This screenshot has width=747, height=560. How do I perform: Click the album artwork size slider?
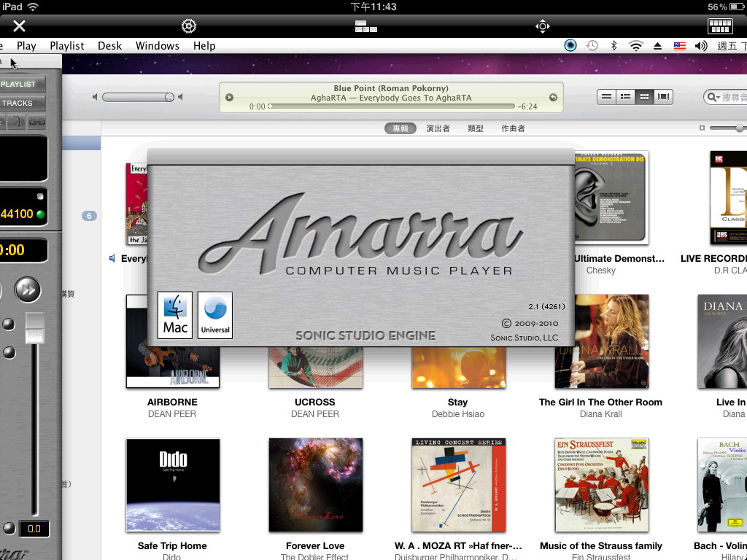pyautogui.click(x=728, y=128)
